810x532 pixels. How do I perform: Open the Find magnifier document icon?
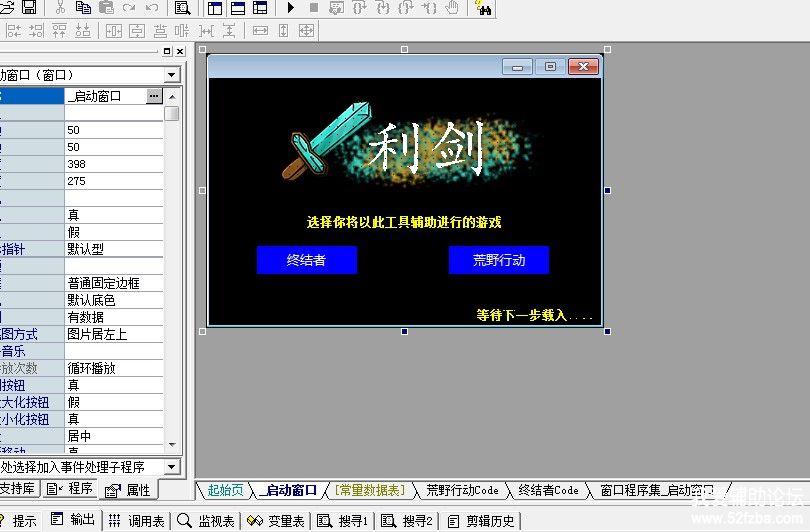coord(182,8)
